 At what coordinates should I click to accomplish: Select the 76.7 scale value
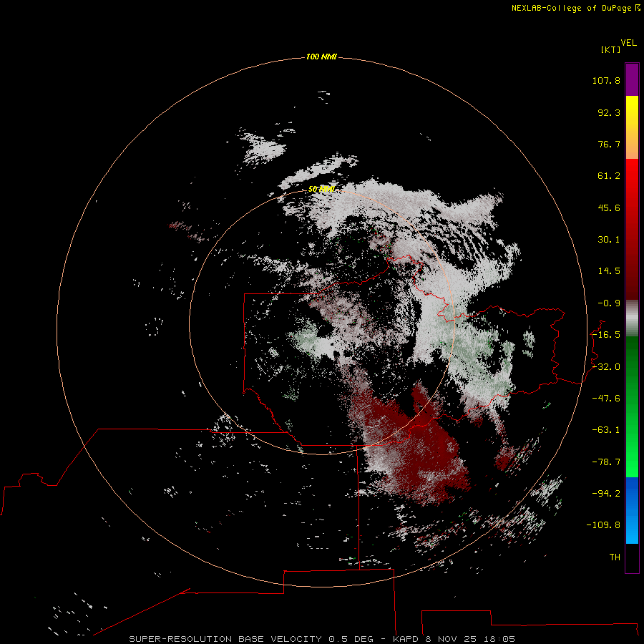pos(609,144)
